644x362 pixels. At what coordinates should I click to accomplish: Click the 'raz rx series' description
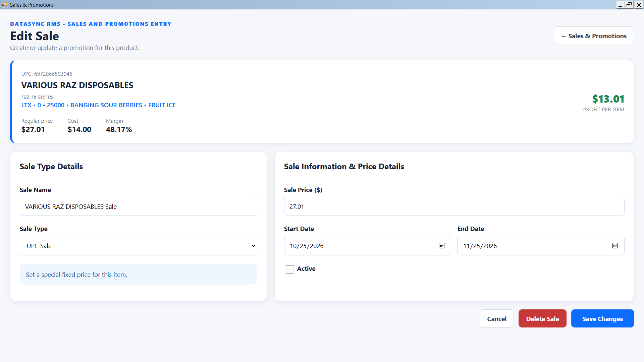[38, 97]
